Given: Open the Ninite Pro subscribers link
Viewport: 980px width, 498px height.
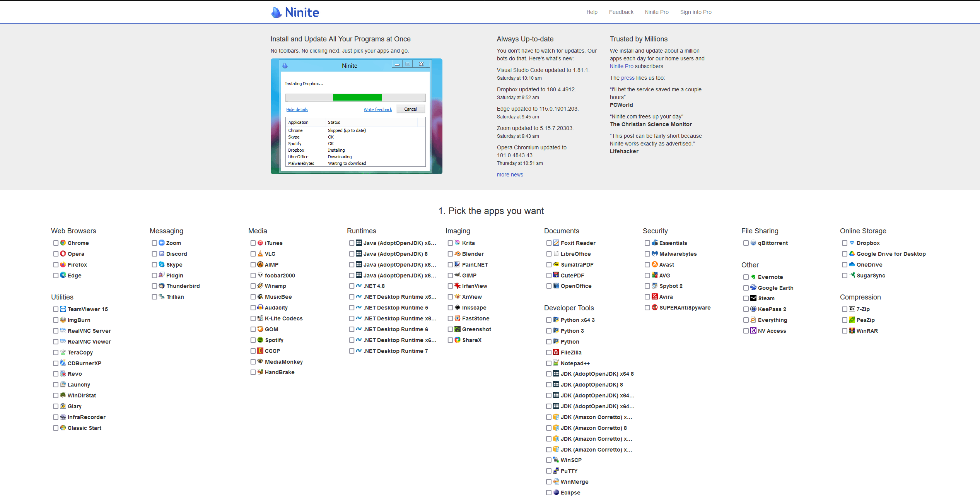Looking at the screenshot, I should tap(621, 66).
